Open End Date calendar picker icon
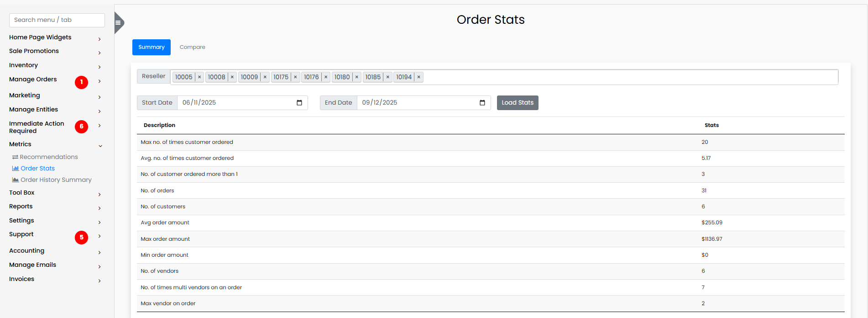Screen dimensions: 868x318 pos(482,103)
